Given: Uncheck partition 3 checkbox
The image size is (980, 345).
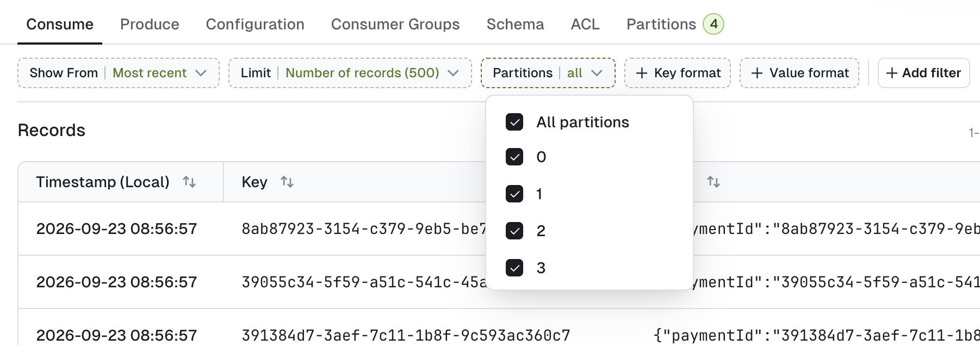Looking at the screenshot, I should click(x=514, y=268).
